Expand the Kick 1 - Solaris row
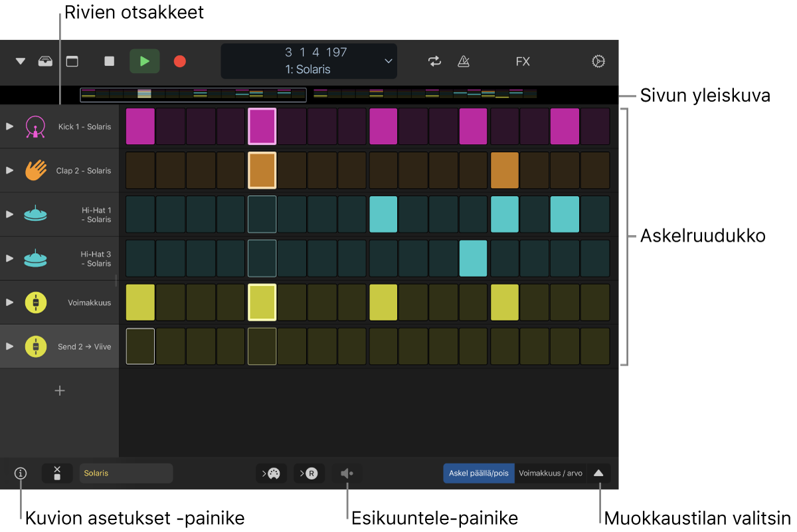Screen dimensions: 797x532 pyautogui.click(x=9, y=126)
